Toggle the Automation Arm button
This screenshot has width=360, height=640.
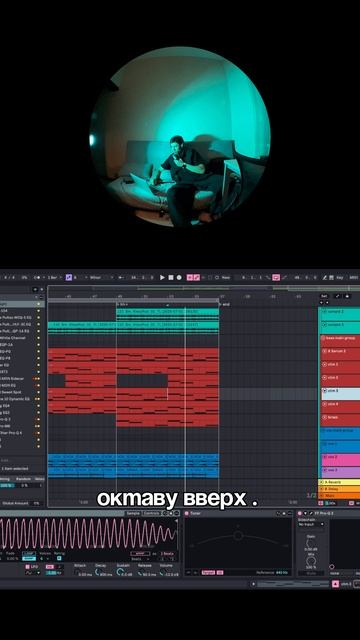[197, 277]
